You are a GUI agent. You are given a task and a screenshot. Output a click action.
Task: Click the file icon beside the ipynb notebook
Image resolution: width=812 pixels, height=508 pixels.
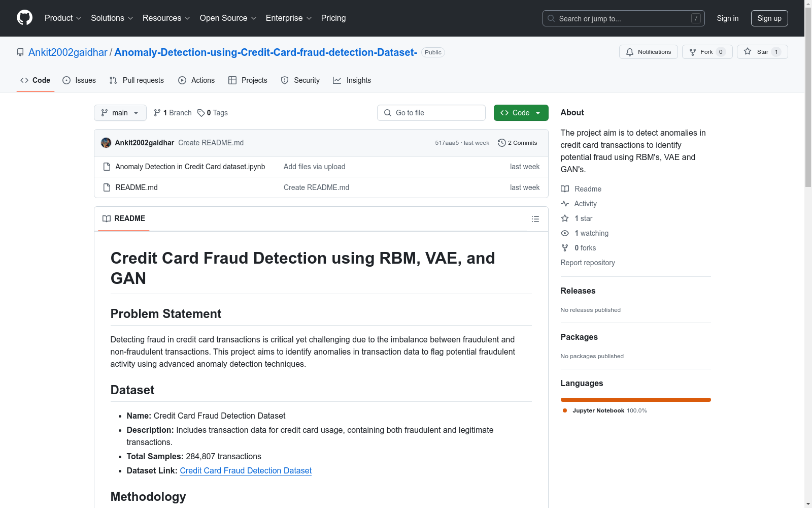point(107,167)
